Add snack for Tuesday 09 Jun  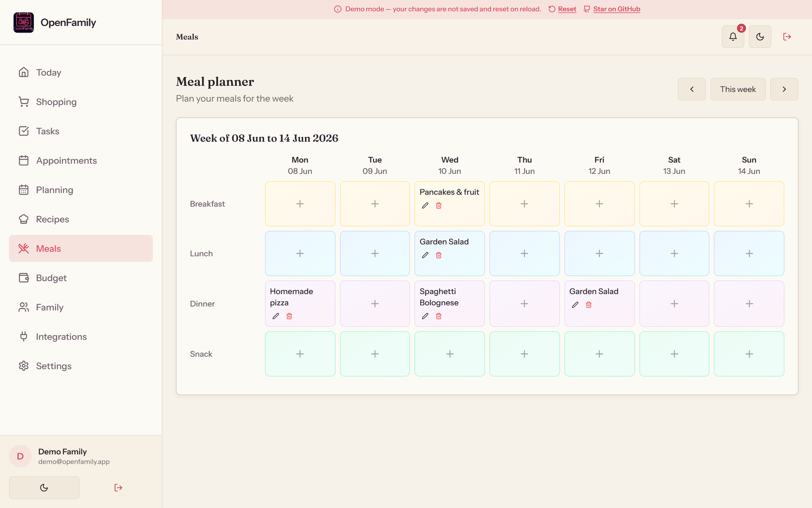[375, 354]
